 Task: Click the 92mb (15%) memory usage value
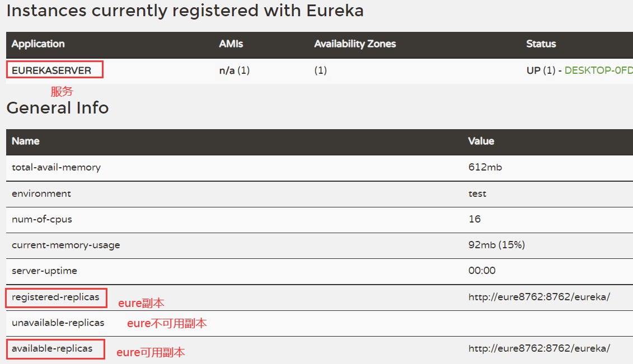point(496,245)
